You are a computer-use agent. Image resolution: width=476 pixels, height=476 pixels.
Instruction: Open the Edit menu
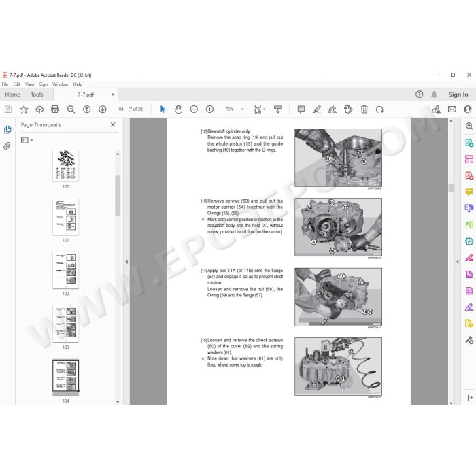point(17,84)
